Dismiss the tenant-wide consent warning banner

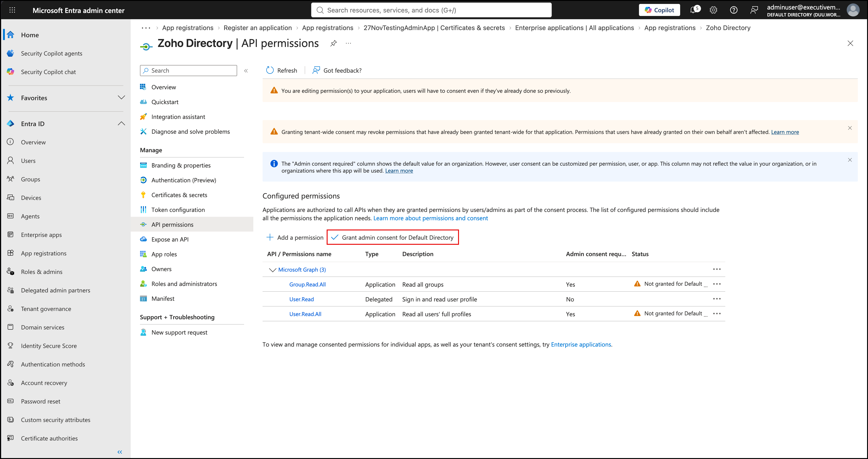[x=850, y=128]
